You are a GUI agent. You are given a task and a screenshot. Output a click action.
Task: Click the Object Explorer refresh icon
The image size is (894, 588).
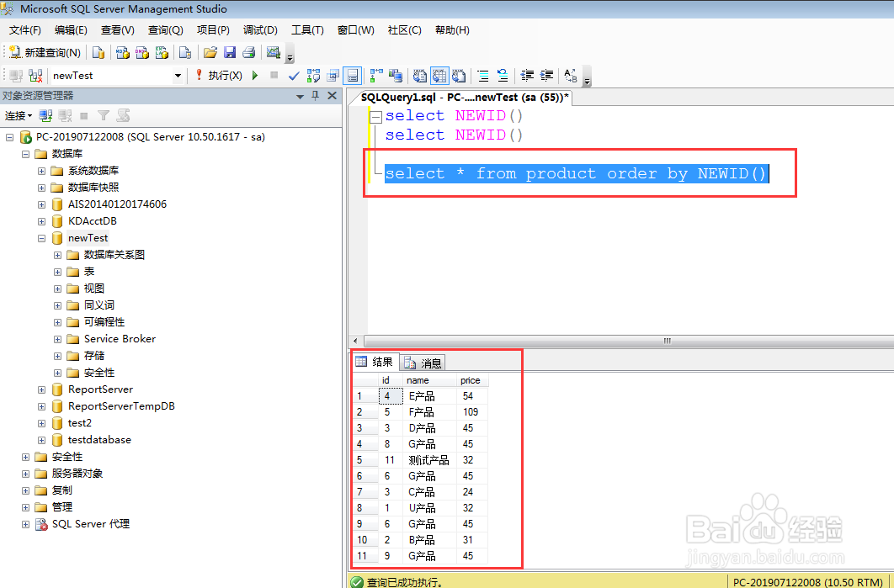coord(123,115)
